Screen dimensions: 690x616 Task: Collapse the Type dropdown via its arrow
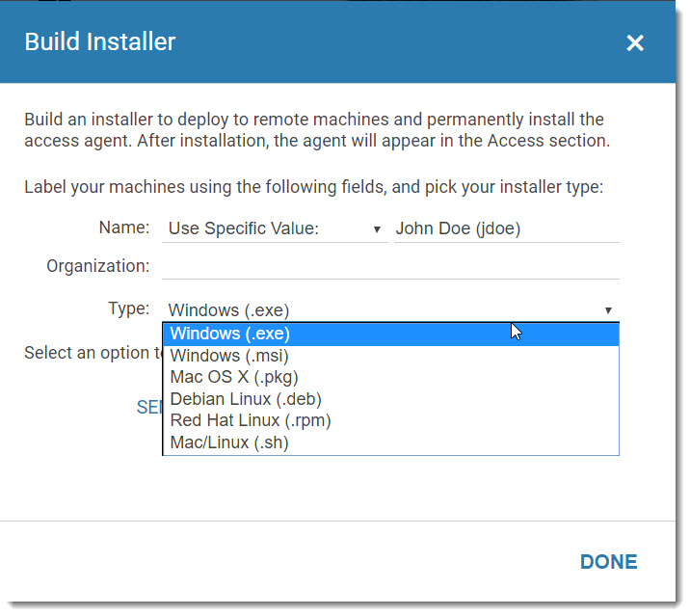(x=608, y=310)
